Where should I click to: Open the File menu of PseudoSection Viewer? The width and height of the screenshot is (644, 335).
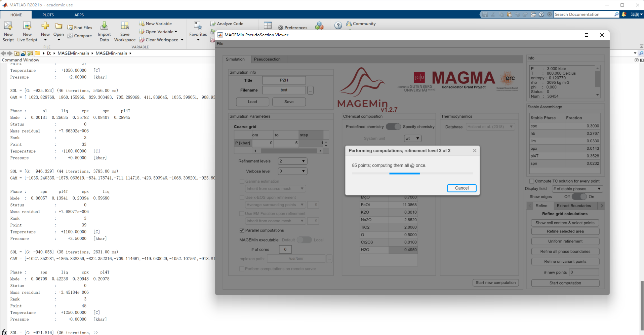tap(220, 43)
